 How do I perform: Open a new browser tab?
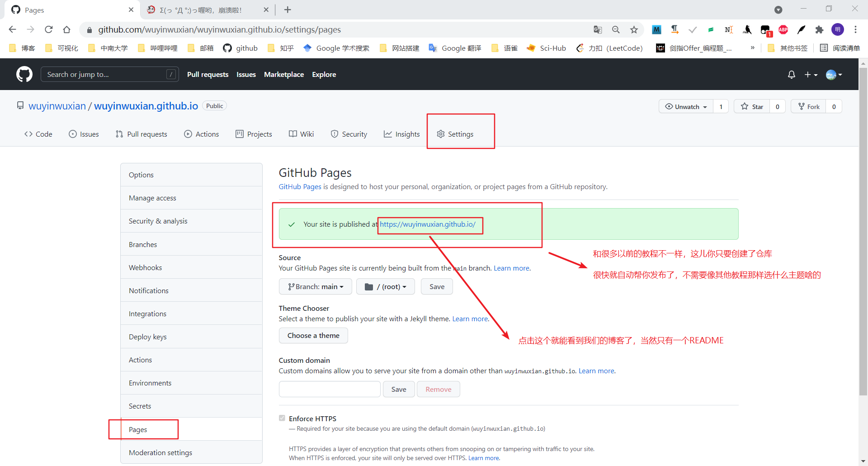click(x=288, y=10)
